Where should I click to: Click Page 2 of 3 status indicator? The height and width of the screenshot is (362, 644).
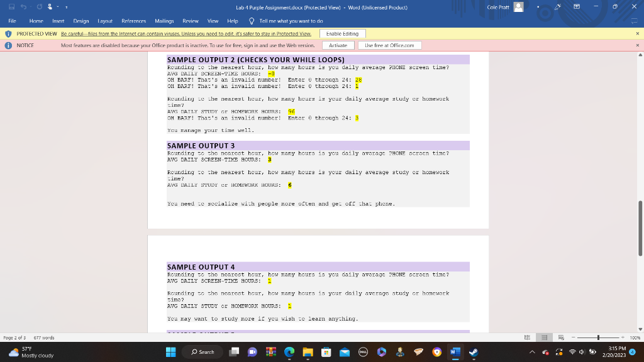14,337
